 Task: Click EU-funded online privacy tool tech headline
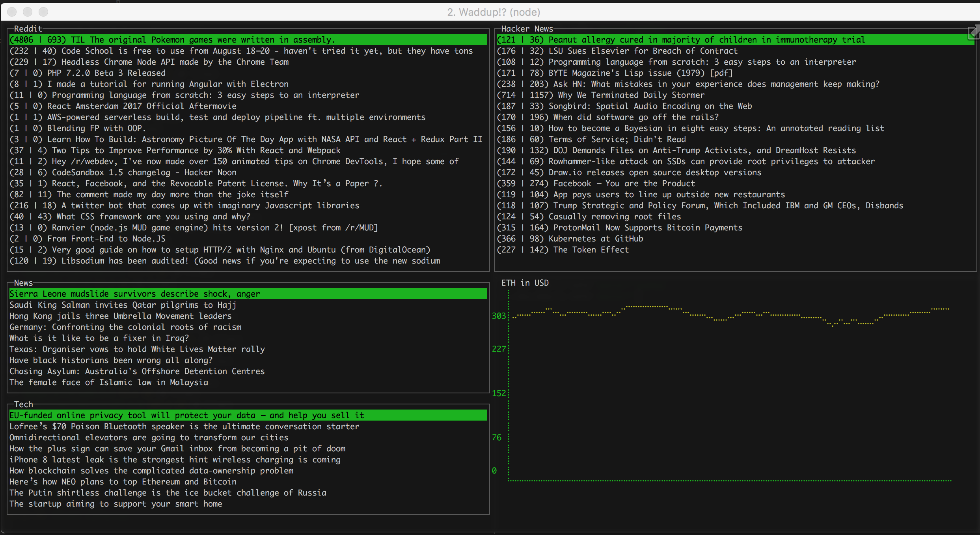[x=248, y=415]
